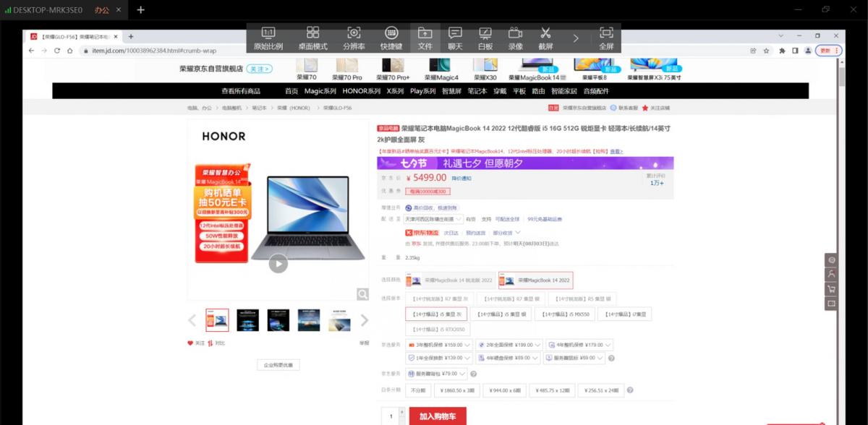Click 笔记本 in the breadcrumb path
The width and height of the screenshot is (868, 425).
click(x=258, y=108)
